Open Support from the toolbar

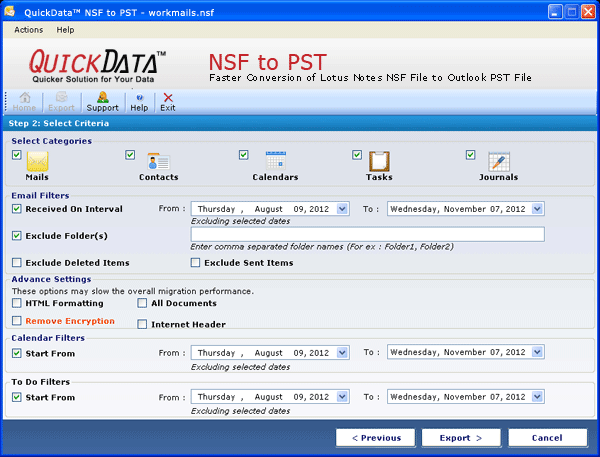click(x=103, y=102)
